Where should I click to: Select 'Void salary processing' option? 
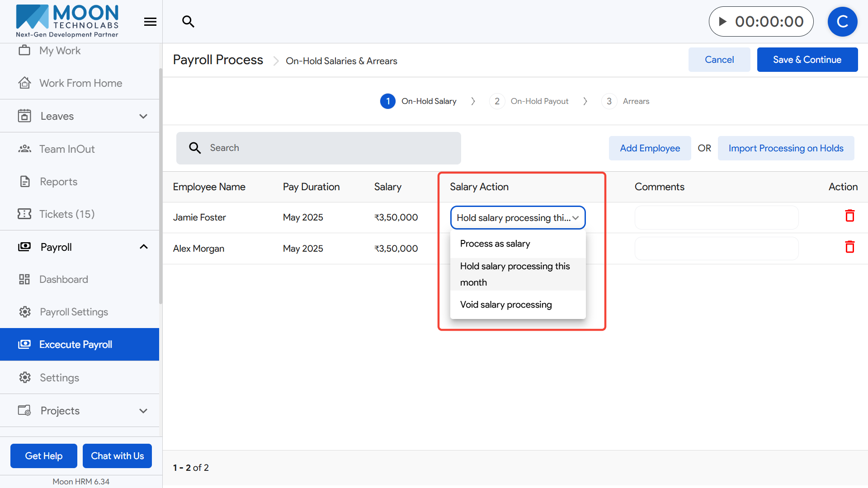point(506,305)
